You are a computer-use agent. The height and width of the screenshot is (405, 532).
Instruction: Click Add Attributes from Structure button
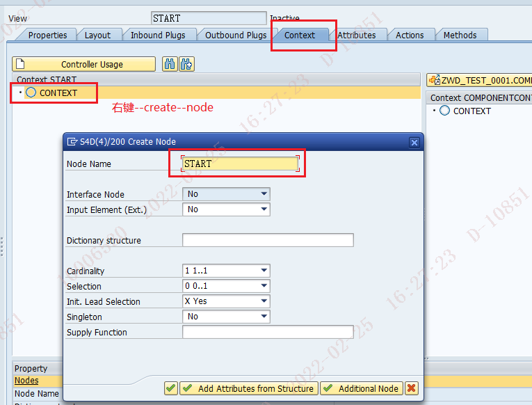tap(249, 388)
